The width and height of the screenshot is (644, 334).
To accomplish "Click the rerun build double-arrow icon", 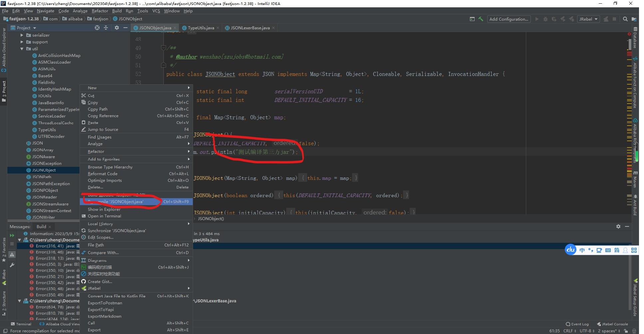I will [12, 235].
